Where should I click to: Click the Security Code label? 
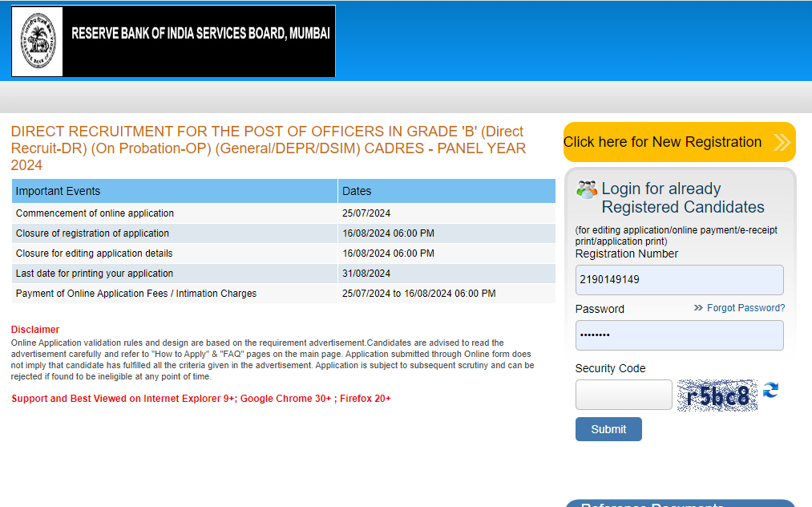[x=610, y=368]
